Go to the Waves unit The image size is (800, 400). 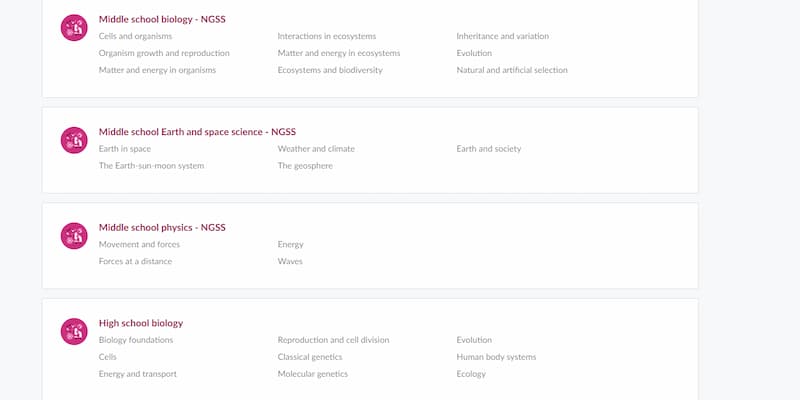[x=290, y=261]
